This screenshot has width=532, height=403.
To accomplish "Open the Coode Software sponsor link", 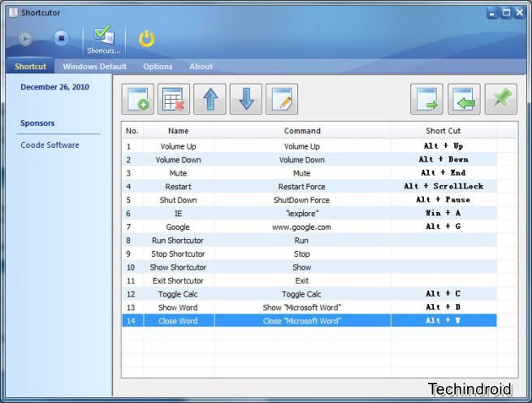I will pos(50,145).
